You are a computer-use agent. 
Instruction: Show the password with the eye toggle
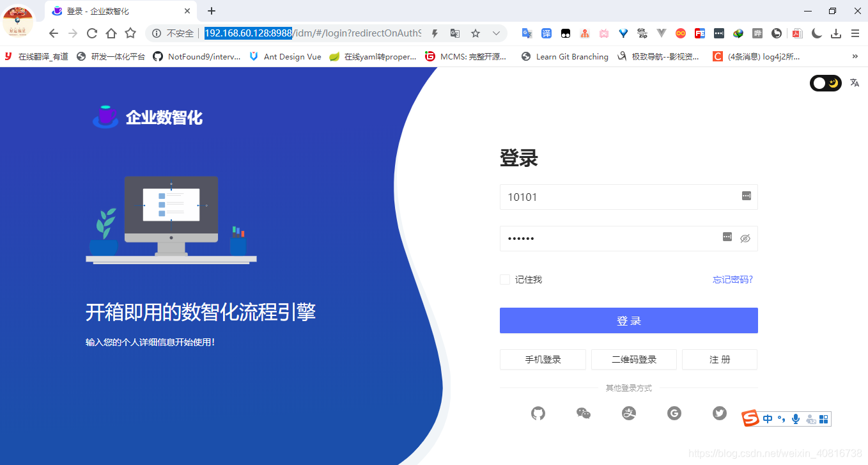745,238
